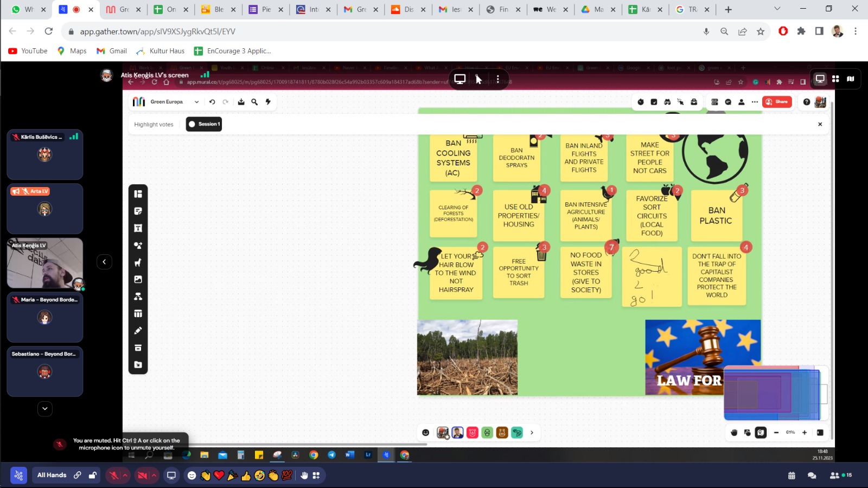Image resolution: width=868 pixels, height=488 pixels.
Task: Open the Gather apps grid icon
Action: coord(316,476)
